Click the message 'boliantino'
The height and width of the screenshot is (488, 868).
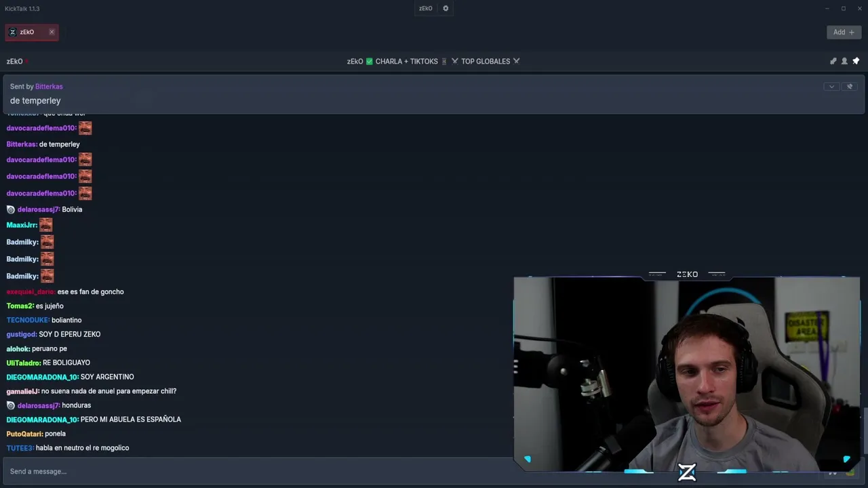[x=66, y=320]
